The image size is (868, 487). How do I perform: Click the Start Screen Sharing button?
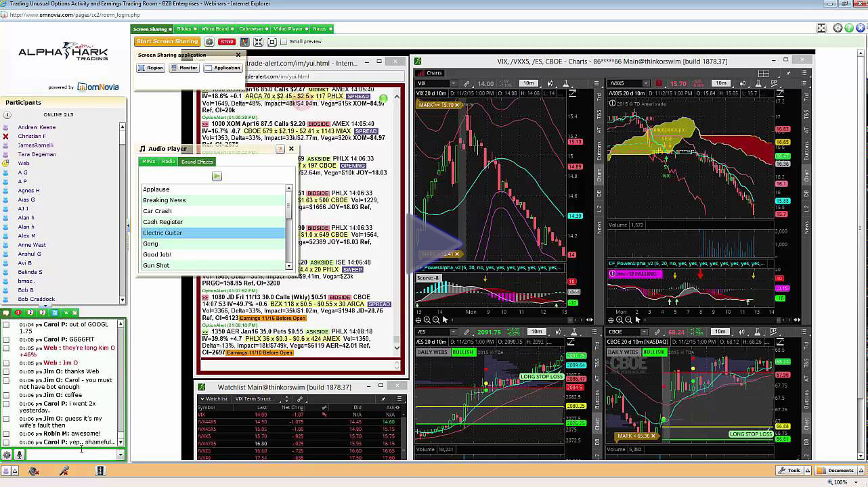click(x=167, y=42)
